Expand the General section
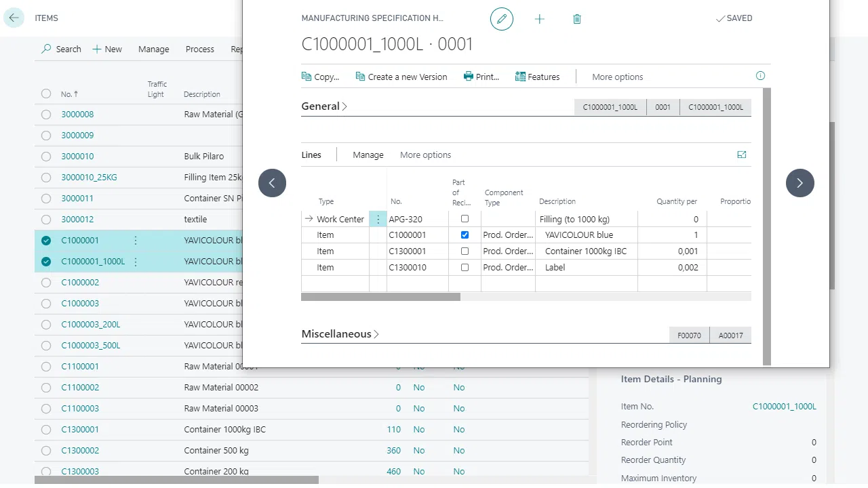868x488 pixels. 324,106
